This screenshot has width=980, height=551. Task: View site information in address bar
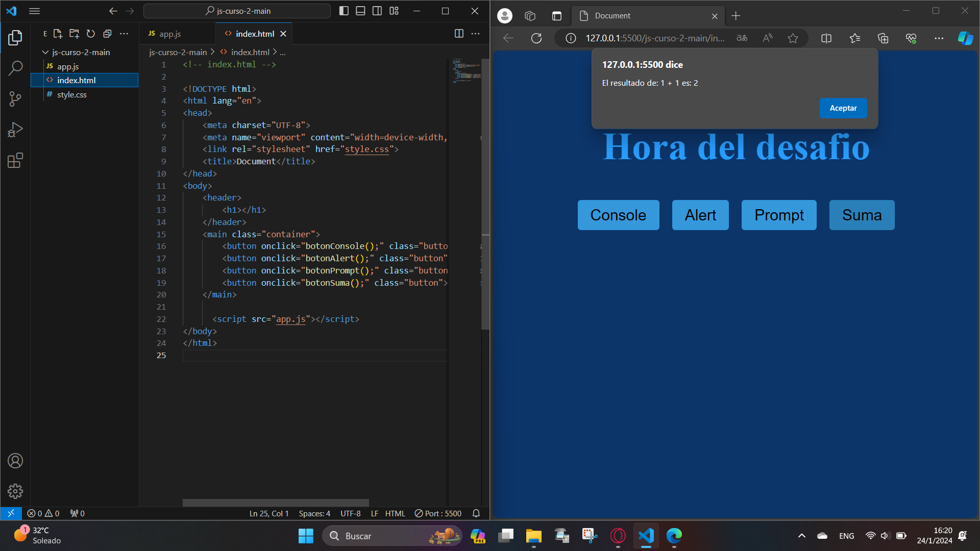click(571, 38)
